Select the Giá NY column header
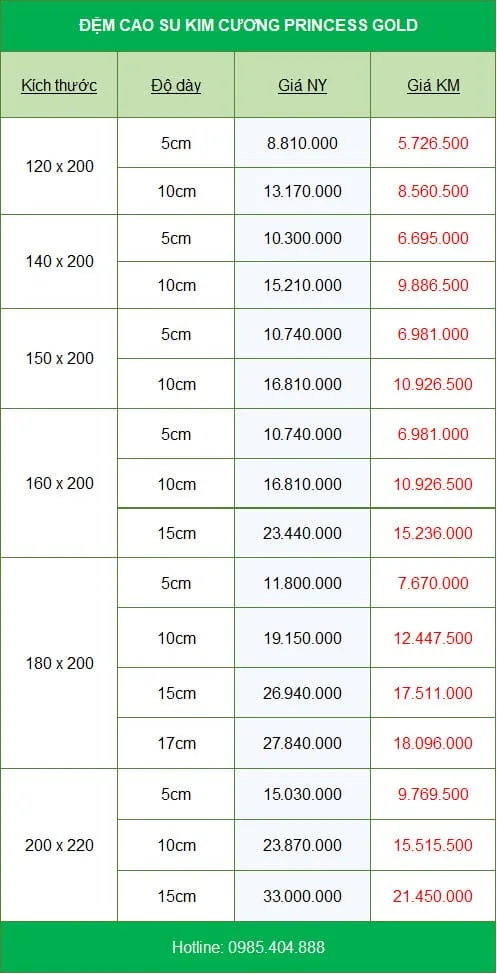Image resolution: width=497 pixels, height=974 pixels. [303, 85]
